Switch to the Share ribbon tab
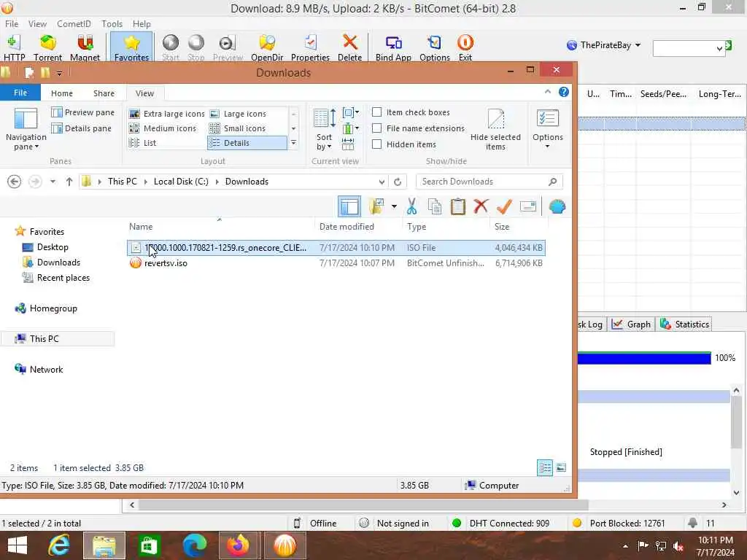 pyautogui.click(x=104, y=93)
